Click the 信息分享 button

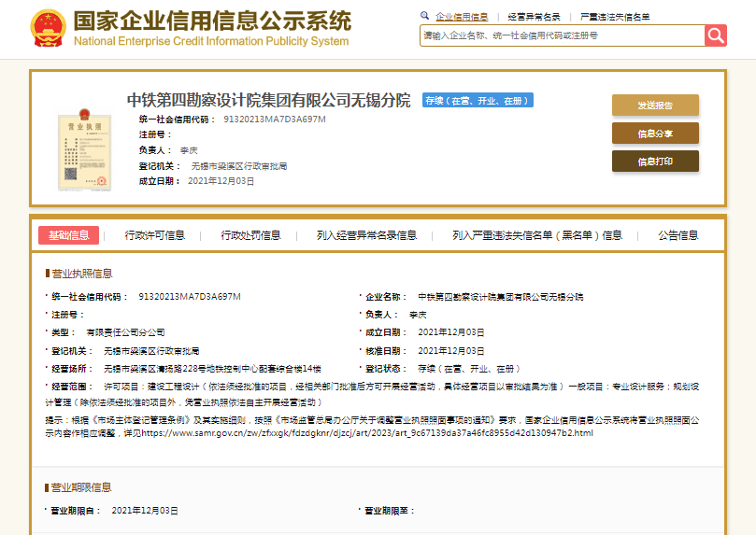655,134
